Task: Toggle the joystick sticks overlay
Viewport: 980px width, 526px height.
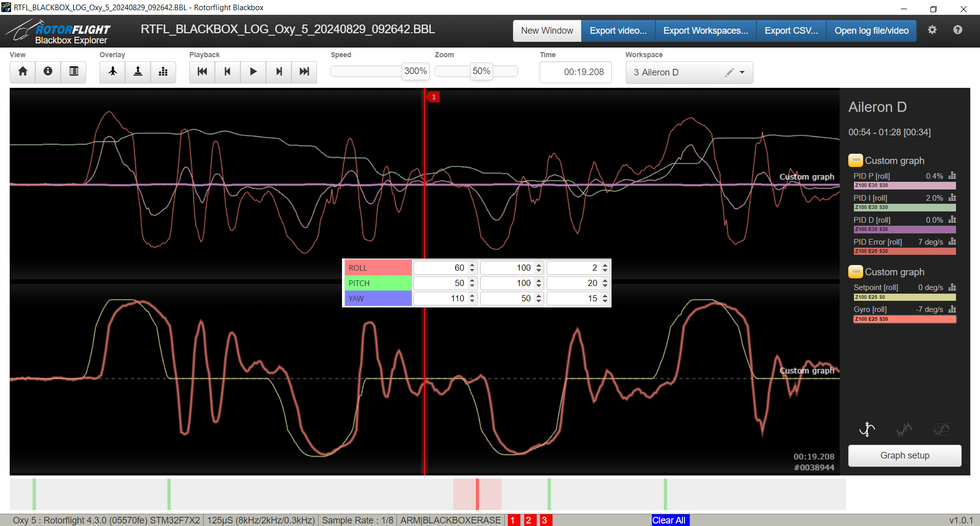Action: tap(138, 71)
